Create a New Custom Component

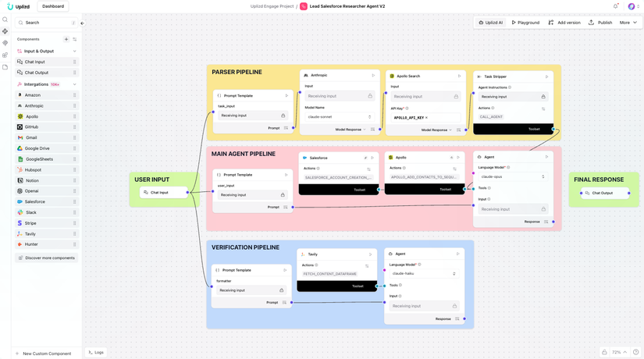tap(44, 354)
